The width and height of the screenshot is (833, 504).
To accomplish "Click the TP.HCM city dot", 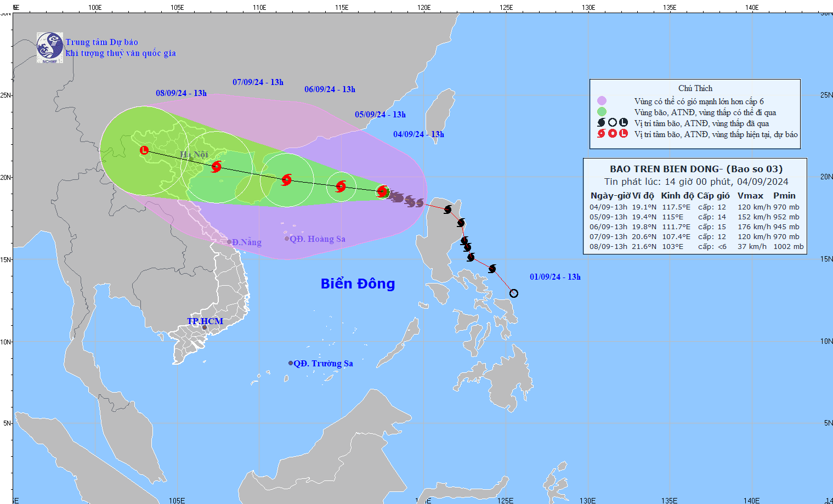I will click(x=205, y=328).
